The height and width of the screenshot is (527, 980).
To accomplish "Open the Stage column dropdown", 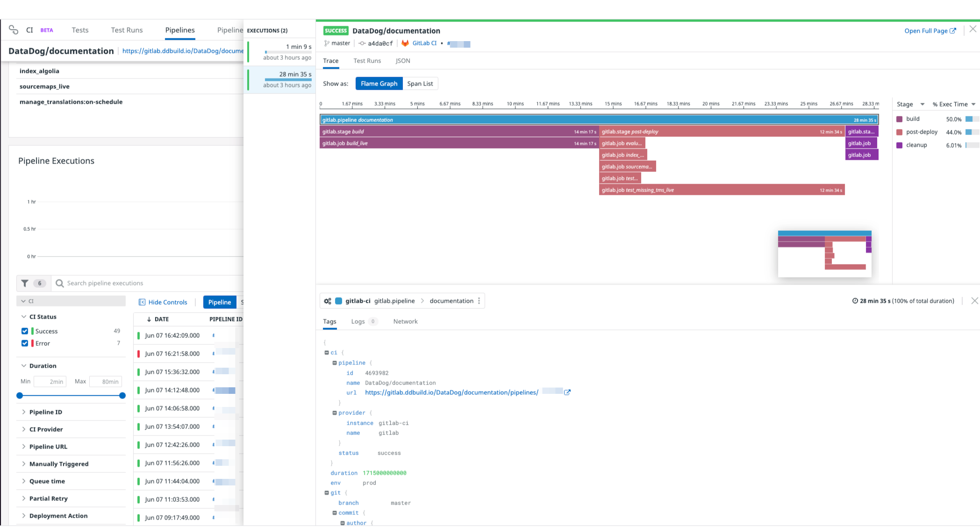I will coord(922,104).
